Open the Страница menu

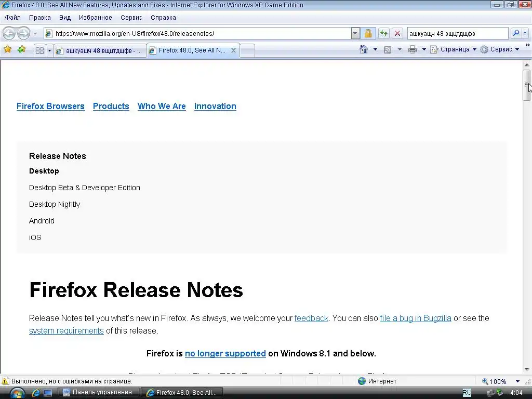tap(453, 49)
